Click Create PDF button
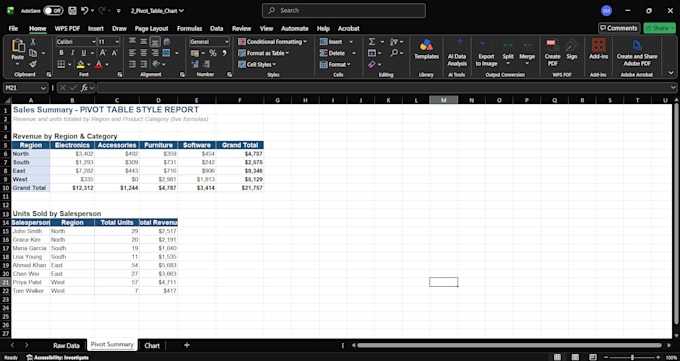This screenshot has width=680, height=361. click(552, 52)
